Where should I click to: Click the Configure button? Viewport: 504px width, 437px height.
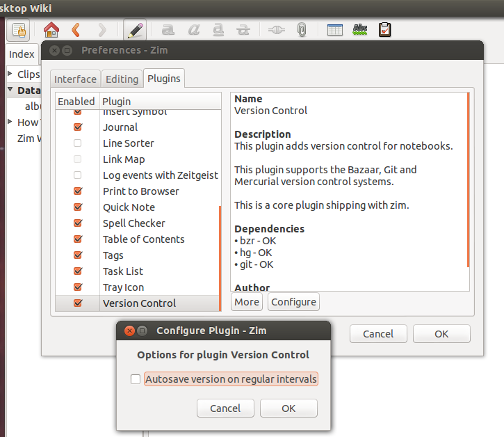[293, 302]
